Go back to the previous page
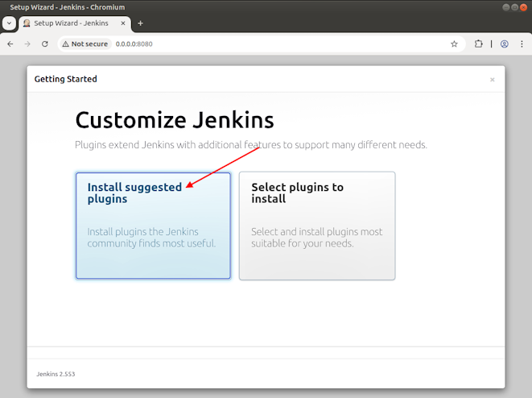Image resolution: width=532 pixels, height=398 pixels. click(x=10, y=44)
